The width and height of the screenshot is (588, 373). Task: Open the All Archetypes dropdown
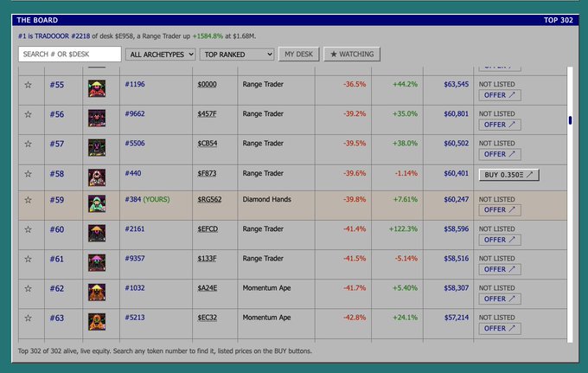(160, 55)
